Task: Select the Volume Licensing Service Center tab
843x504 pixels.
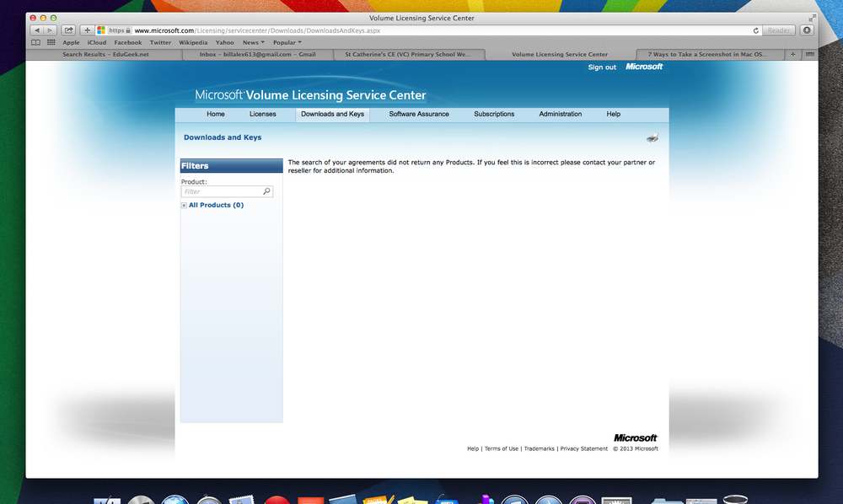Action: 560,54
